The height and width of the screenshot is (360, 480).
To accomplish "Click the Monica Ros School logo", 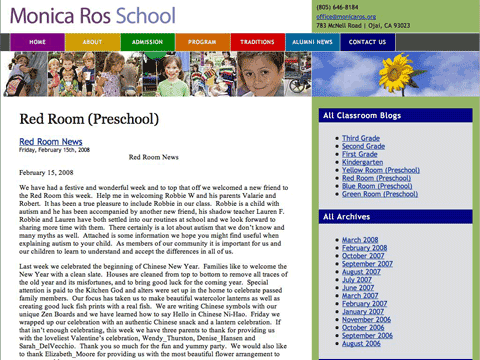I will click(93, 16).
